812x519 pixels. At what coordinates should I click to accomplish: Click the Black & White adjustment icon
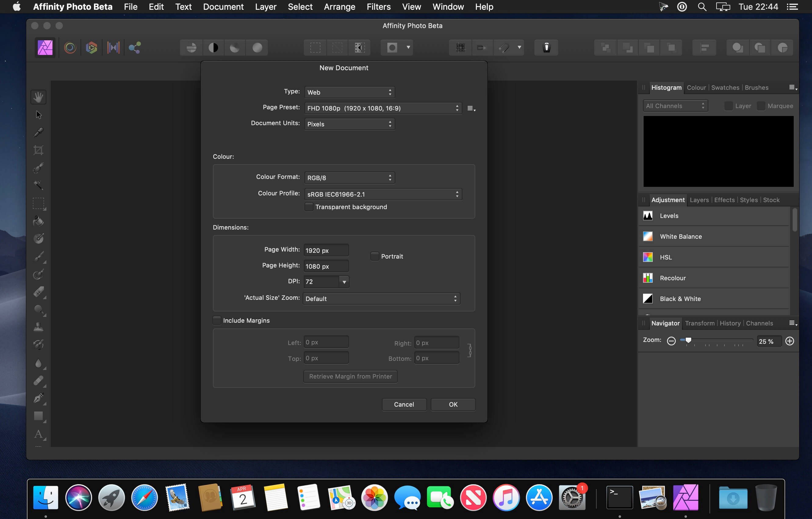649,298
